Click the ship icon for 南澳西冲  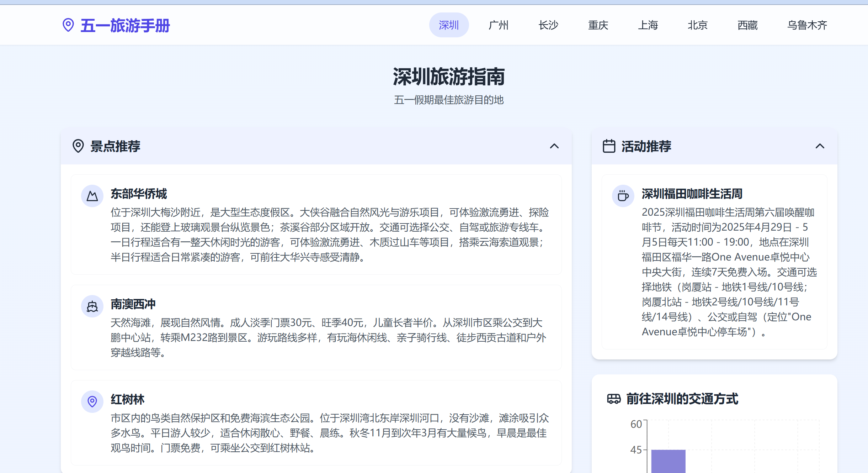pos(92,306)
